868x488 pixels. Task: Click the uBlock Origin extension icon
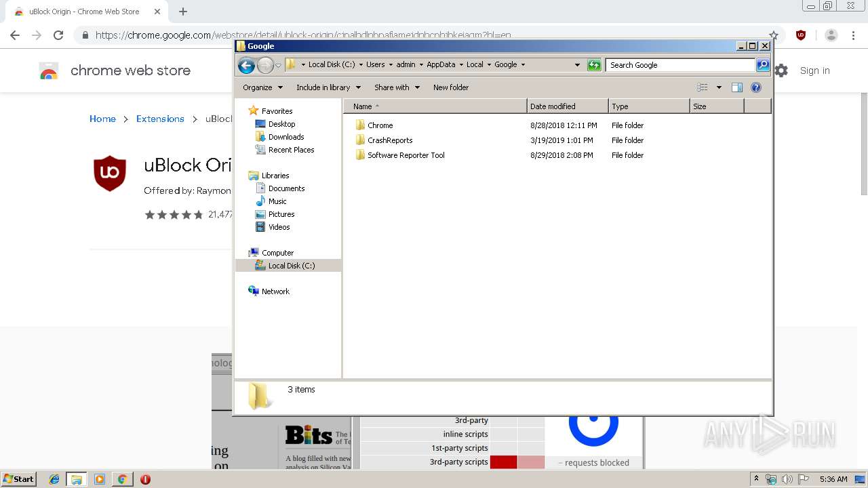coord(801,35)
